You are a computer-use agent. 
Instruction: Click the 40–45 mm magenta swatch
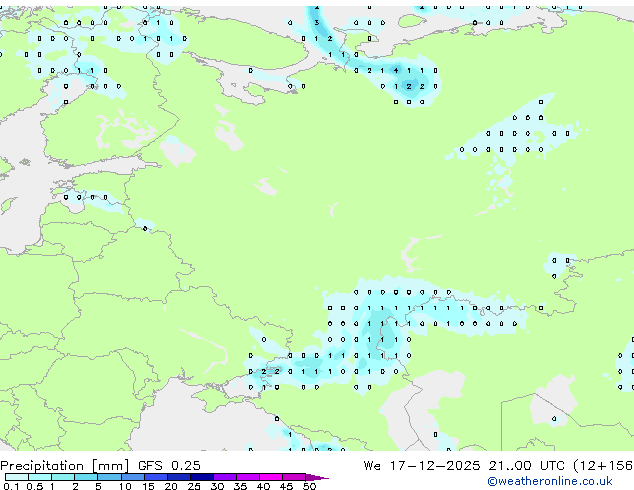[x=271, y=477]
